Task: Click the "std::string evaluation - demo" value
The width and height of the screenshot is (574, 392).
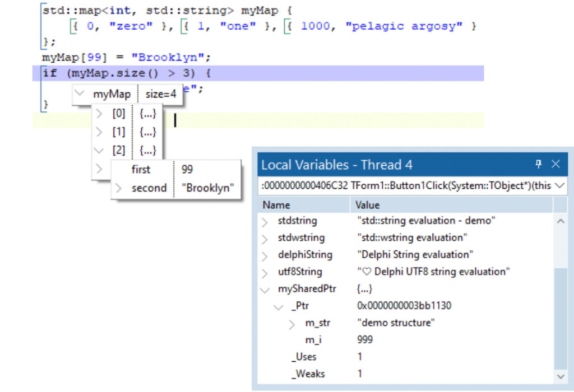Action: tap(426, 221)
